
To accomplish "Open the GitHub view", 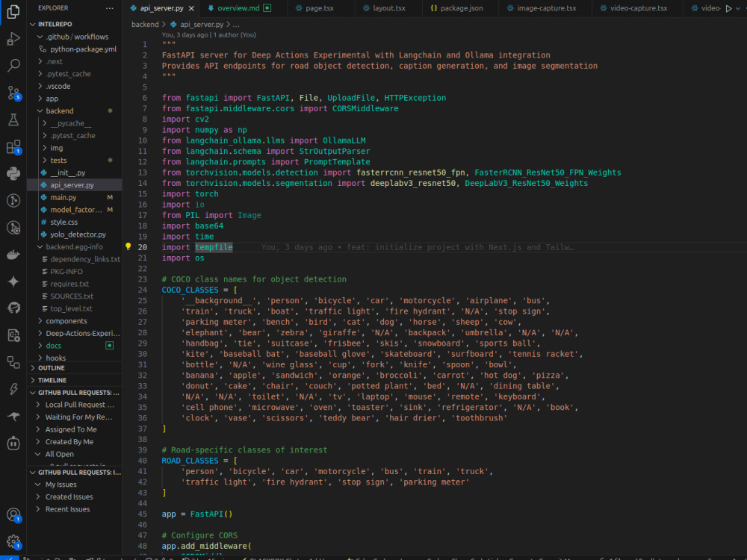I will [x=13, y=308].
